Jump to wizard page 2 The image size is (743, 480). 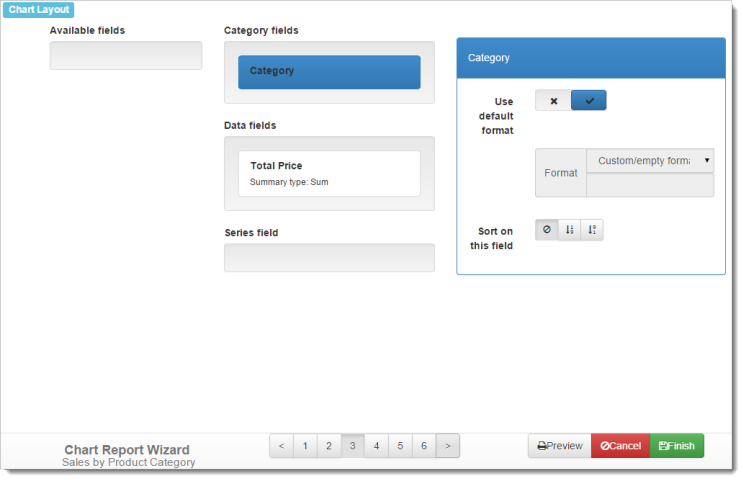pyautogui.click(x=329, y=446)
